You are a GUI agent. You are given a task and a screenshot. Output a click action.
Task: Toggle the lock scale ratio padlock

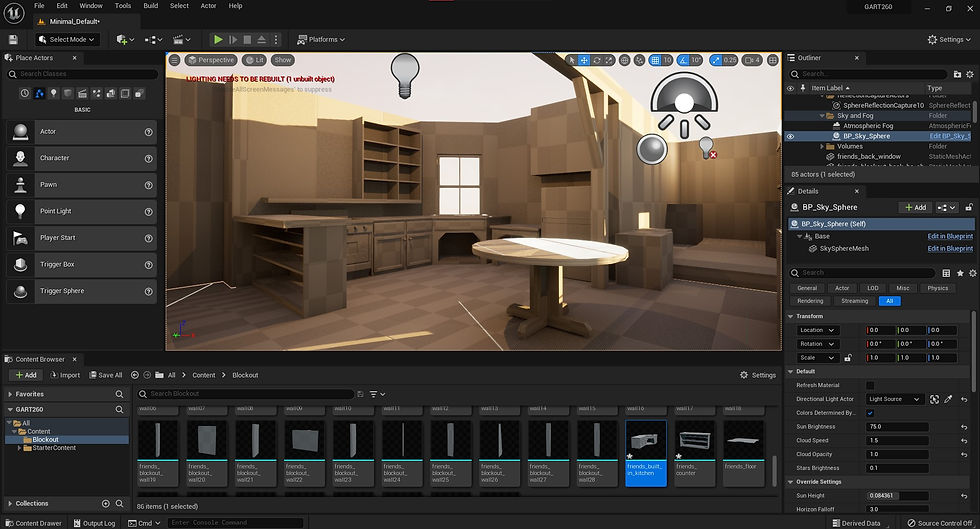click(x=848, y=358)
